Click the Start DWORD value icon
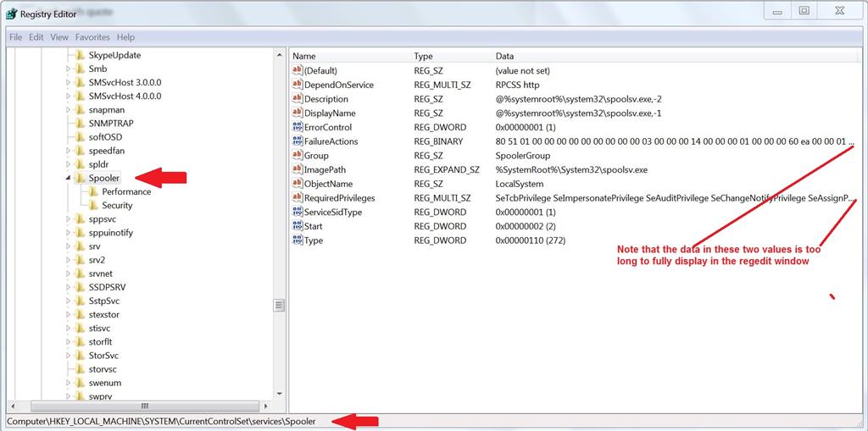This screenshot has height=431, width=868. click(298, 226)
